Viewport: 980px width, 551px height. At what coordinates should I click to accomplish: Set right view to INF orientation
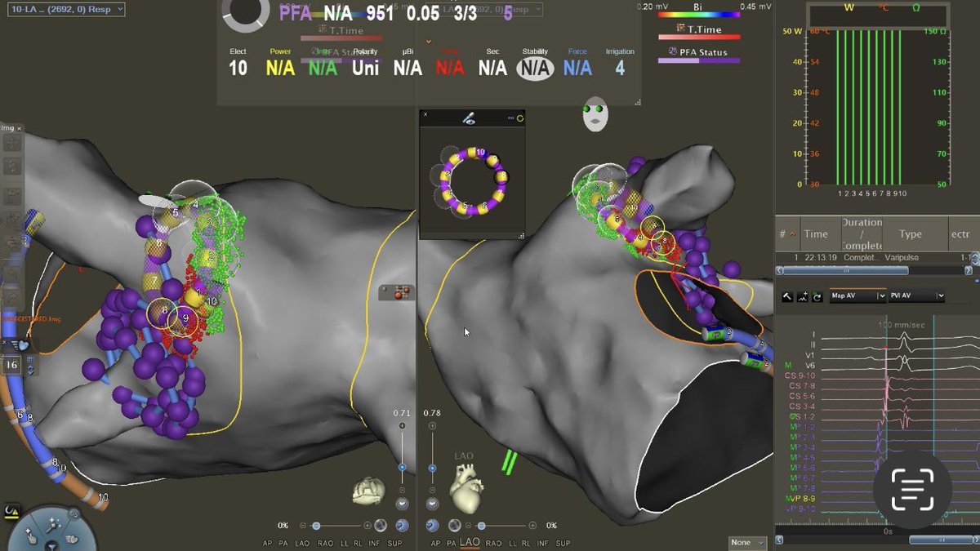click(x=542, y=543)
